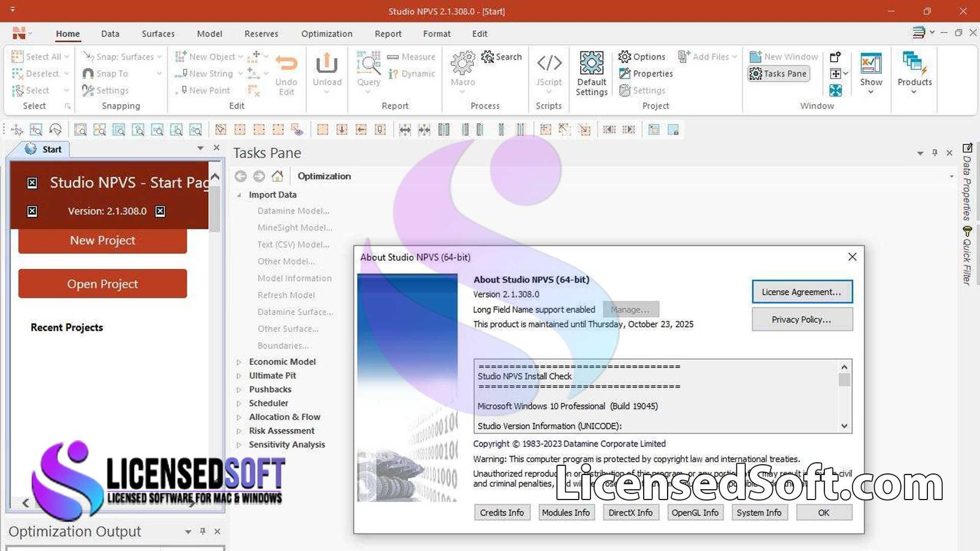
Task: Go back in Tasks Pane navigation
Action: point(241,176)
